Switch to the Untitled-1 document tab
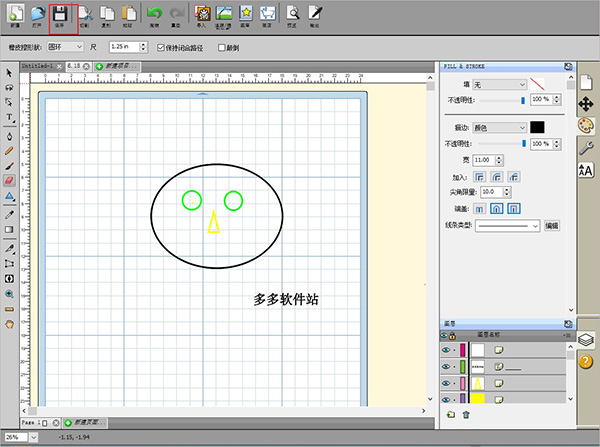 click(37, 66)
